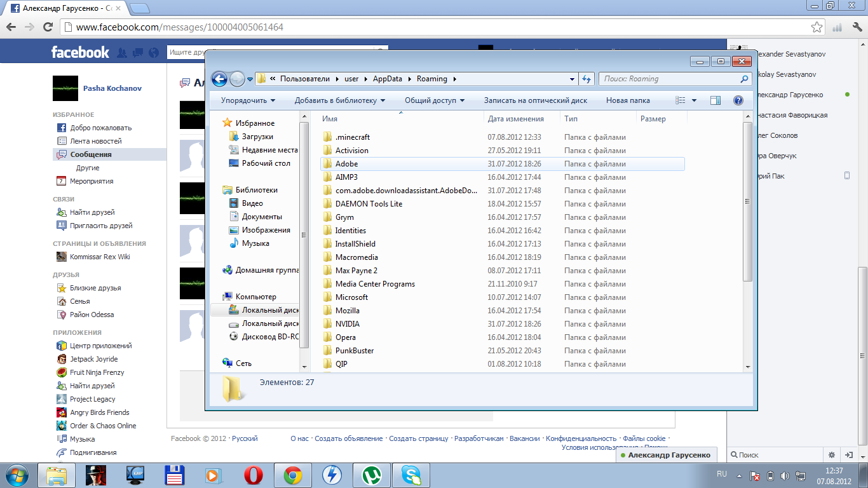Open Facebook messages icon in top bar
Viewport: 868px width, 488px height.
point(138,53)
